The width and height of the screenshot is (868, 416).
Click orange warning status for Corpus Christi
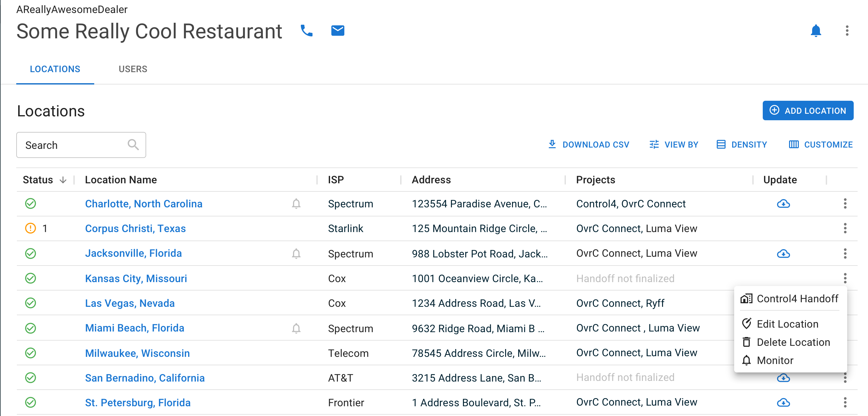[30, 228]
